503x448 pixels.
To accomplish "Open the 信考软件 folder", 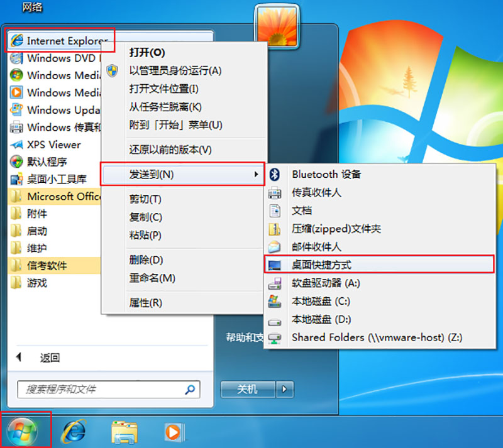I will (x=55, y=266).
